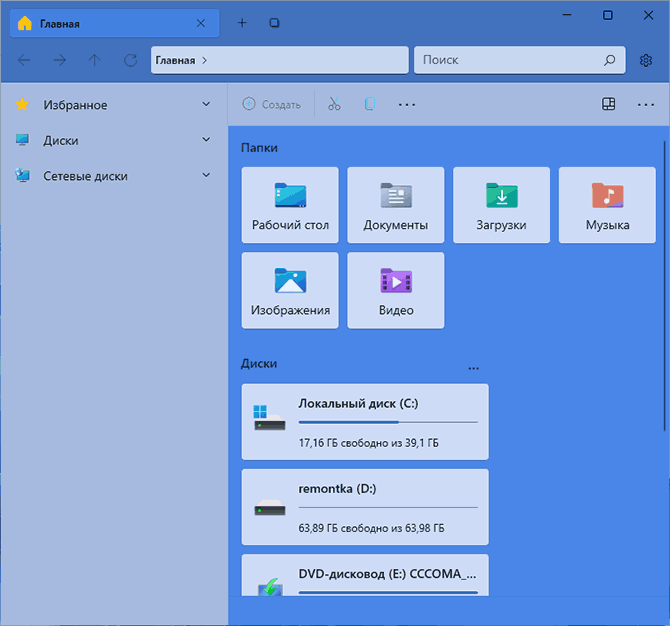The width and height of the screenshot is (670, 626).
Task: Click the Создать button
Action: 272,104
